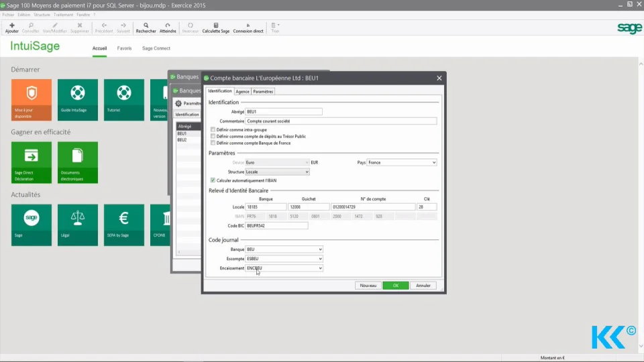
Task: Open the Légal scales tile
Action: [78, 225]
